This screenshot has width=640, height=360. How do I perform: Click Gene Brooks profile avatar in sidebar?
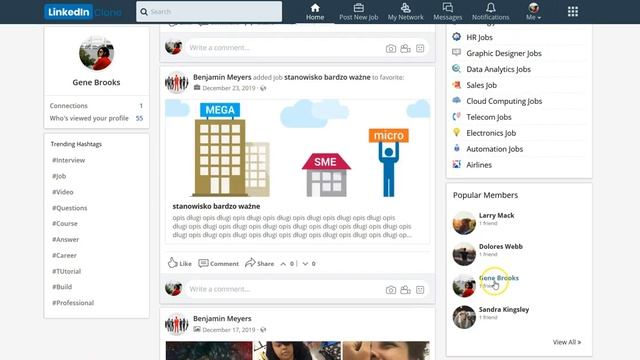pyautogui.click(x=96, y=53)
